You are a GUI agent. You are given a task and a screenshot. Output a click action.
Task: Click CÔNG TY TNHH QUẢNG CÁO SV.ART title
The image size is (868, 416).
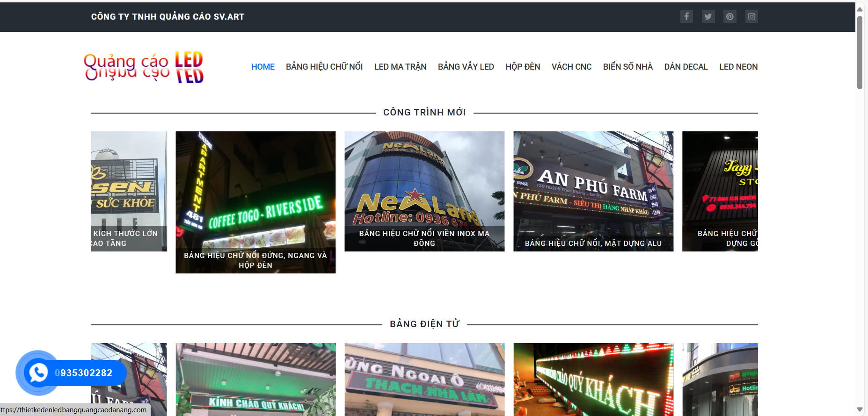coord(168,17)
